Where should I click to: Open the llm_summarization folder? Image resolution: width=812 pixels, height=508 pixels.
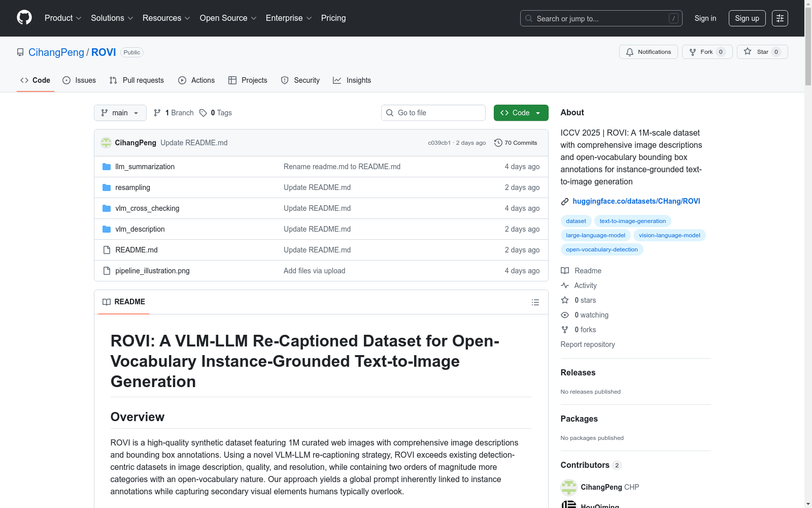145,167
